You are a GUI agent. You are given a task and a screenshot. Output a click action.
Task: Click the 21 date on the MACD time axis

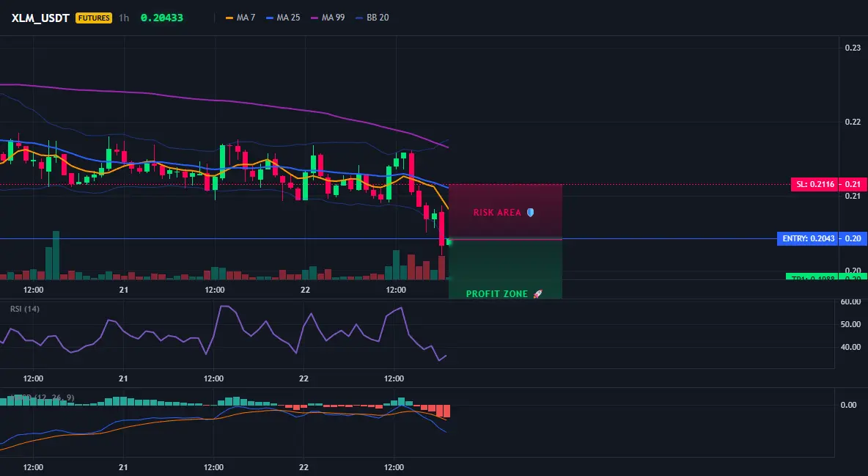(x=123, y=467)
